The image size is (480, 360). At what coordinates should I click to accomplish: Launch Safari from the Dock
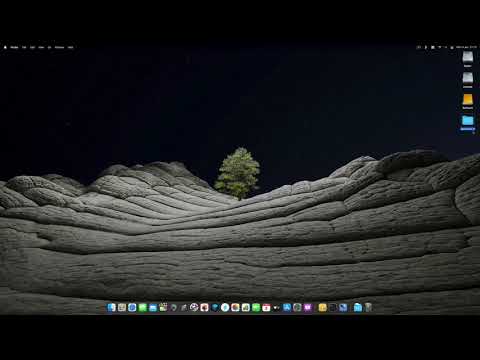[x=132, y=307]
